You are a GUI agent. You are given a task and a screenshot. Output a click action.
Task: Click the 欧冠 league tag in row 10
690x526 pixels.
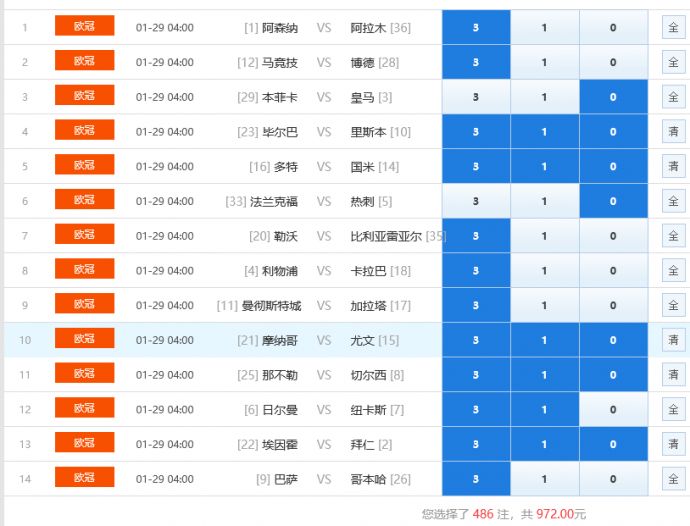pyautogui.click(x=84, y=339)
